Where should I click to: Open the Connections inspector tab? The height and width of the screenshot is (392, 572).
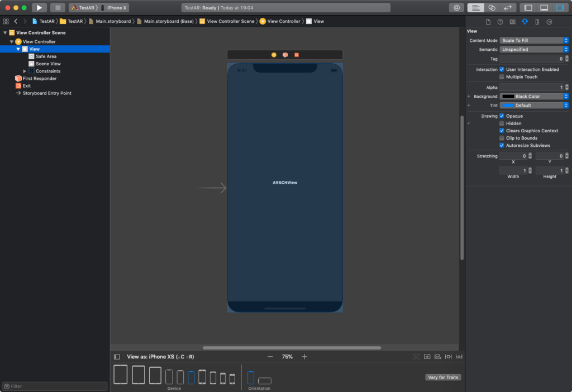[549, 22]
